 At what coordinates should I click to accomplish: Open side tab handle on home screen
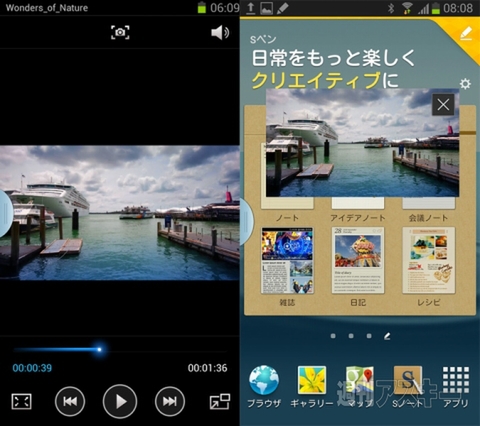(x=246, y=222)
